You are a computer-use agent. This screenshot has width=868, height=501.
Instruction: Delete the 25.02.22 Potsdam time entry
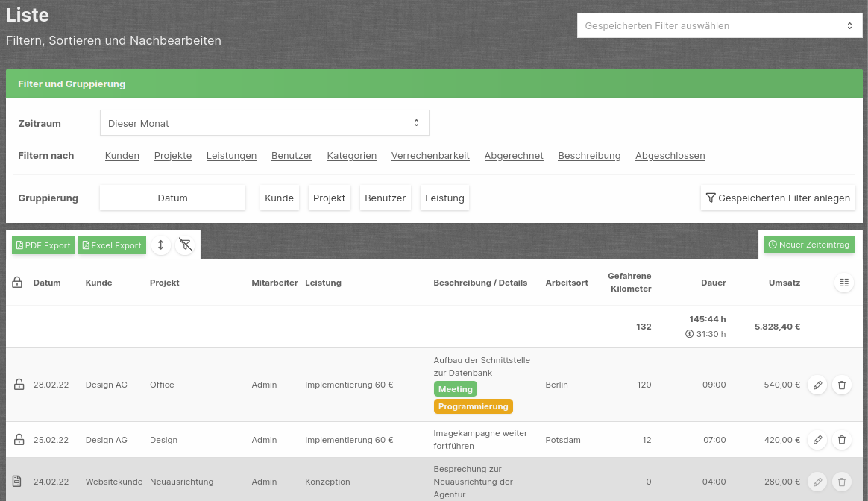842,440
